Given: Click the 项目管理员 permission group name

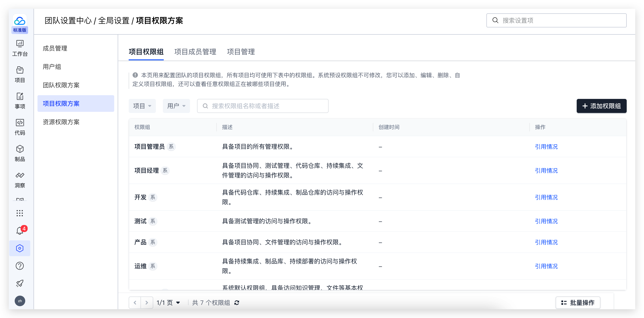Looking at the screenshot, I should [x=149, y=146].
